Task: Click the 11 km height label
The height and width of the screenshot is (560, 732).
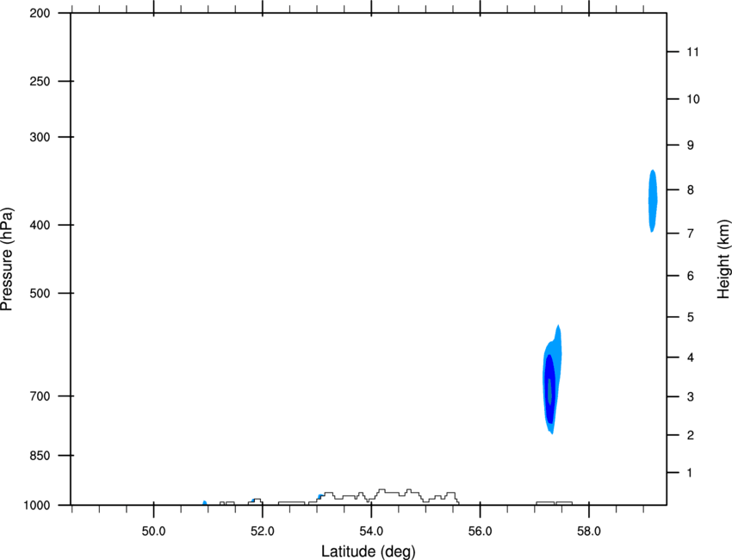Action: [x=693, y=52]
